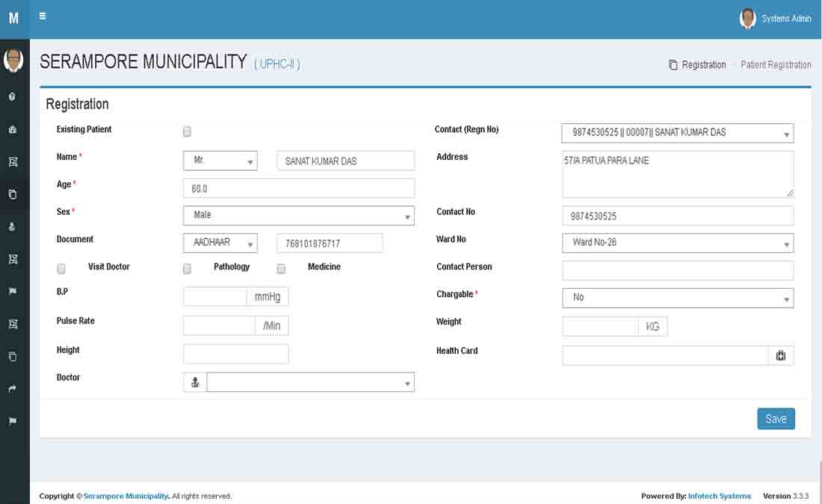Screen dimensions: 822x504
Task: Click the share arrow icon in sidebar
Action: (x=13, y=389)
